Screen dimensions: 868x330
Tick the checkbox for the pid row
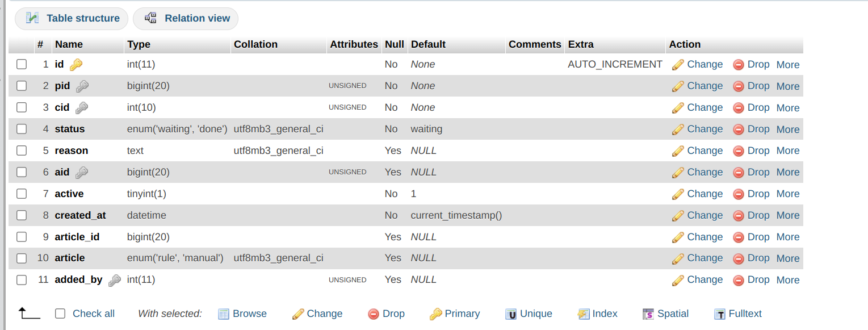22,86
